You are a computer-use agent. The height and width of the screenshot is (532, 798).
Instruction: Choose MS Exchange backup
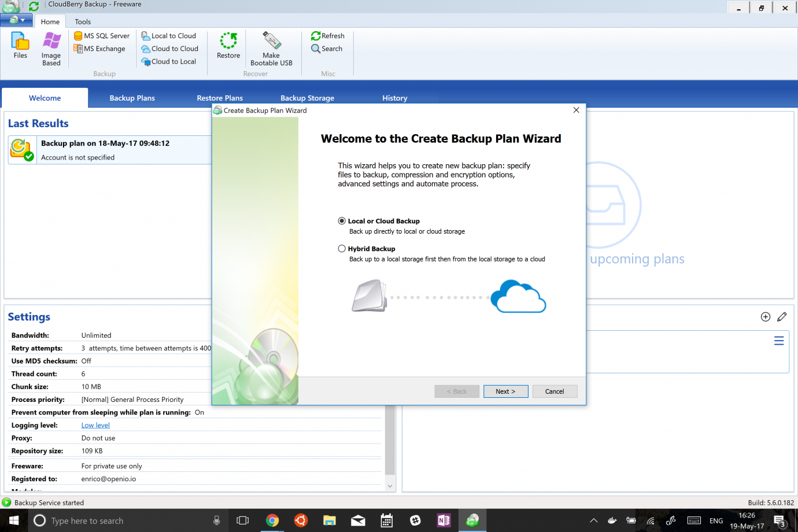pos(99,49)
